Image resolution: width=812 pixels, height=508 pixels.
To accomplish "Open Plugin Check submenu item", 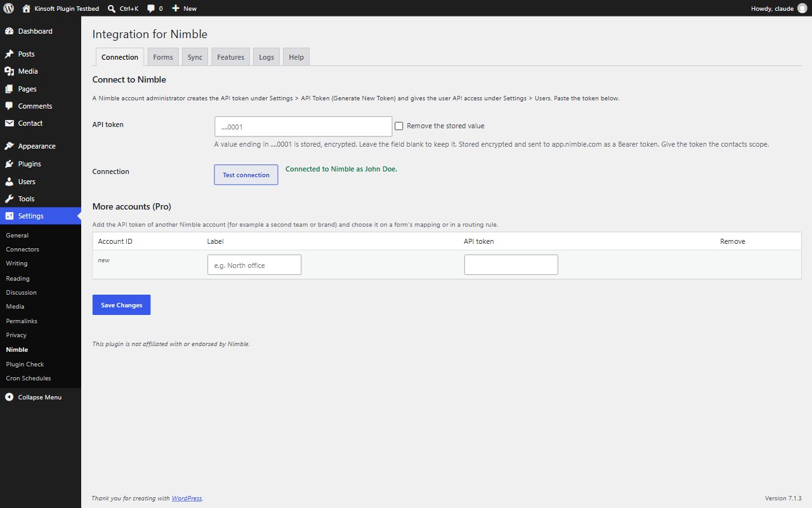I will 41,364.
